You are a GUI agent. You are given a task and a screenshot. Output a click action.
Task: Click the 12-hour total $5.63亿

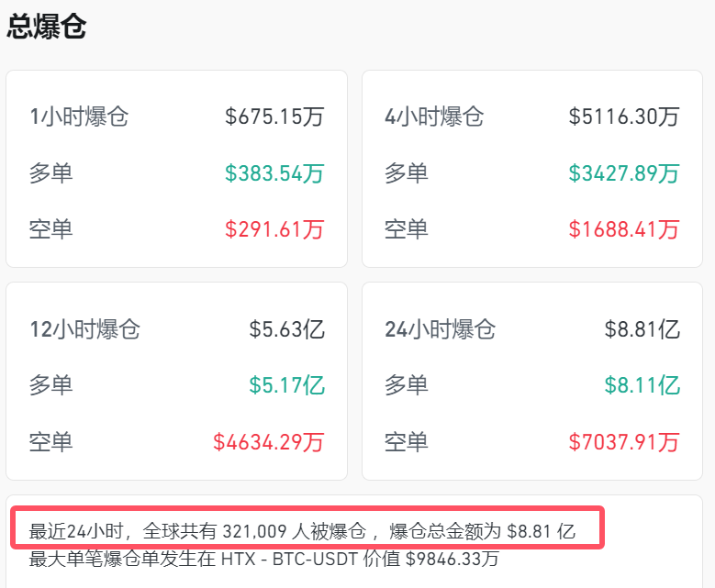[x=286, y=329]
